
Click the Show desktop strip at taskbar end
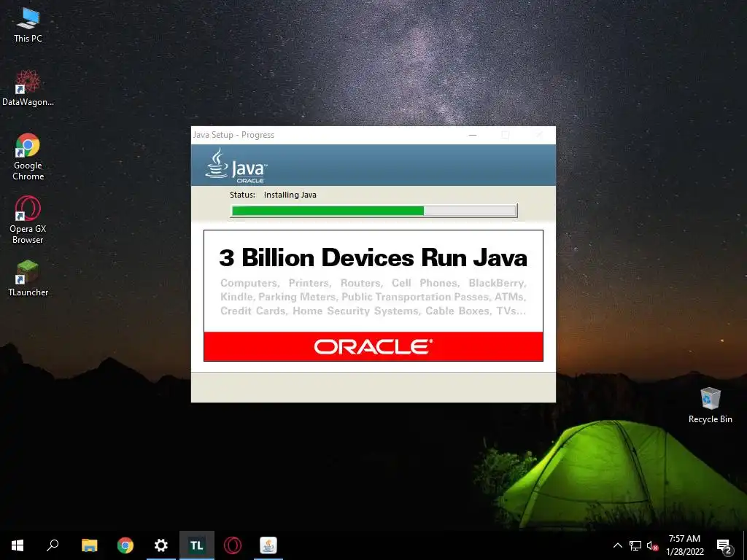coord(745,545)
